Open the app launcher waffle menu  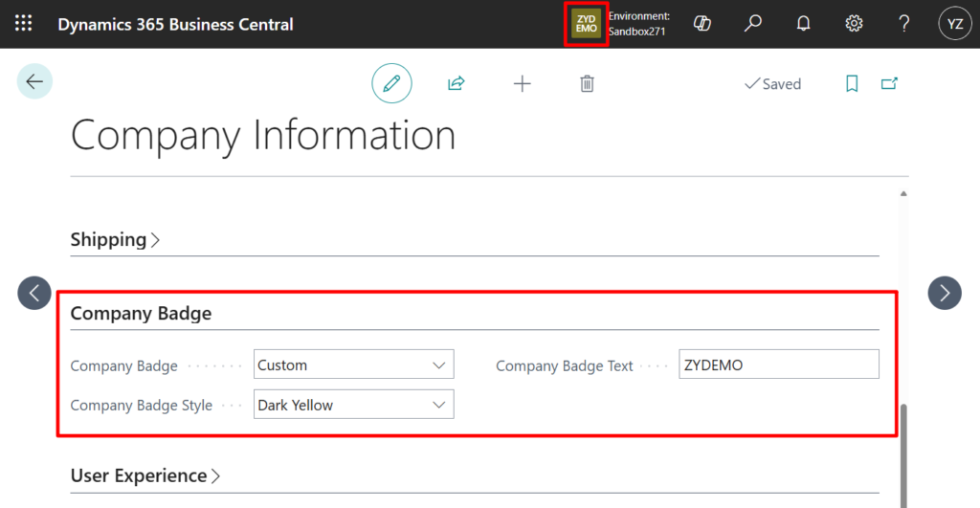click(x=24, y=24)
